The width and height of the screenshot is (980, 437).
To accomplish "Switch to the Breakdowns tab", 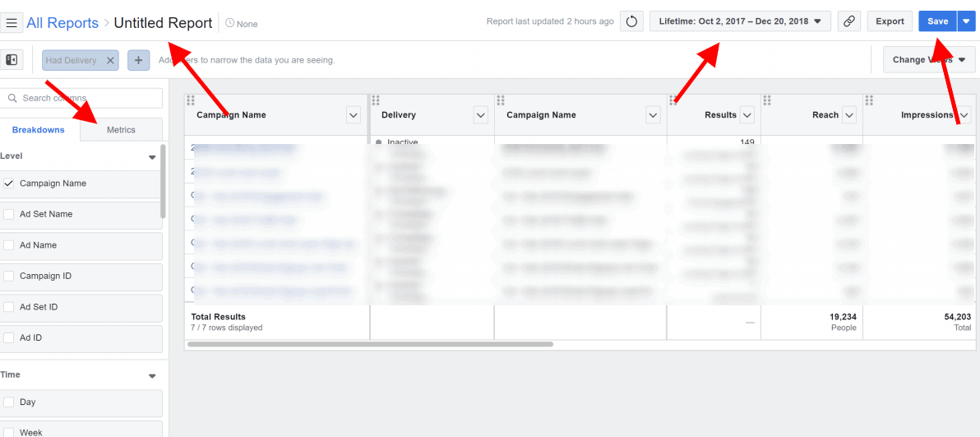I will [x=38, y=129].
